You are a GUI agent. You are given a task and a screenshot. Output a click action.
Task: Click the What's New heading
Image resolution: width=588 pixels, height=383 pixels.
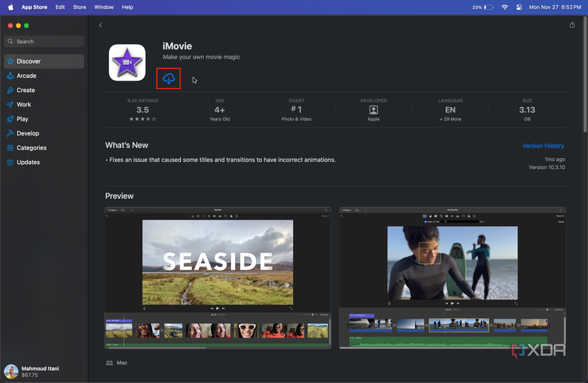tap(126, 145)
